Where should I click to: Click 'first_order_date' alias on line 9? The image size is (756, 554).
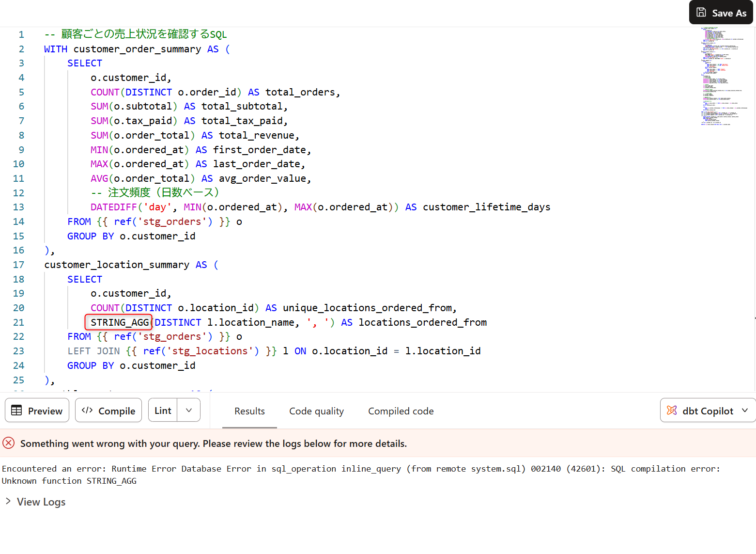(x=259, y=150)
